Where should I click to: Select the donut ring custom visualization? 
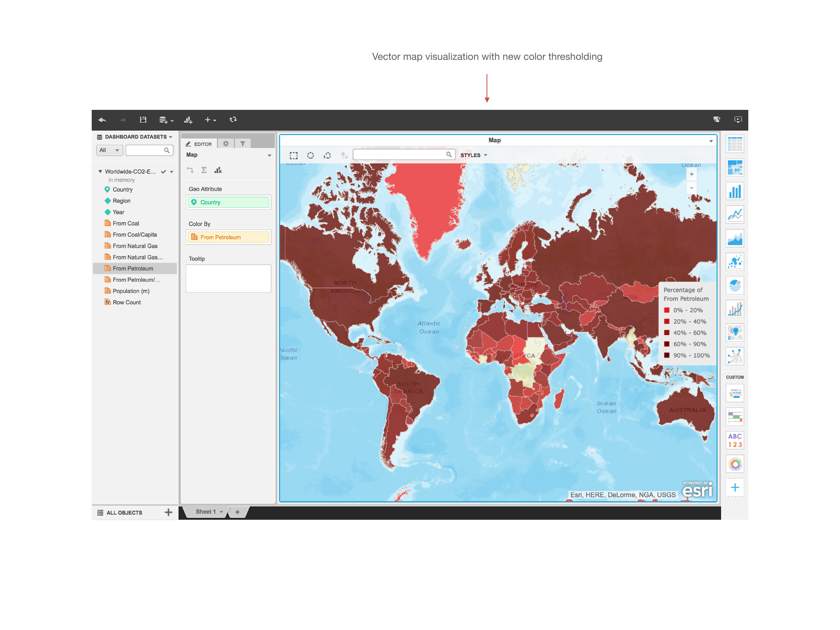[x=735, y=464]
